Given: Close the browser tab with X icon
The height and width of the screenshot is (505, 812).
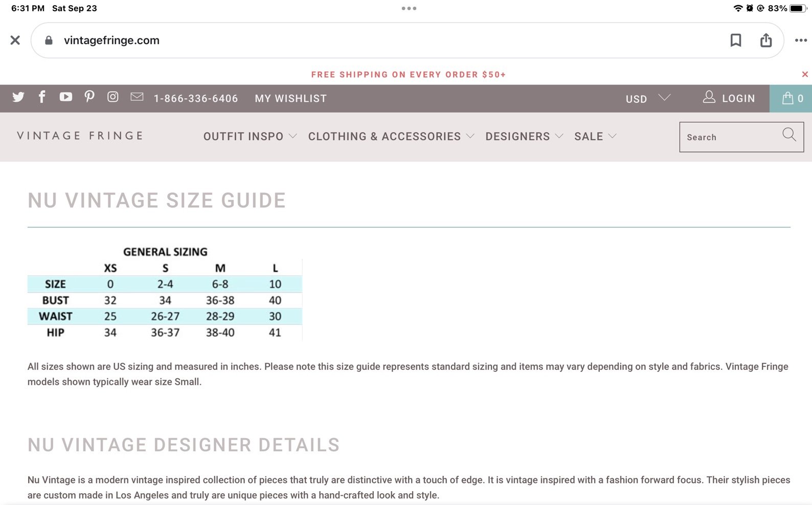Looking at the screenshot, I should (x=15, y=40).
